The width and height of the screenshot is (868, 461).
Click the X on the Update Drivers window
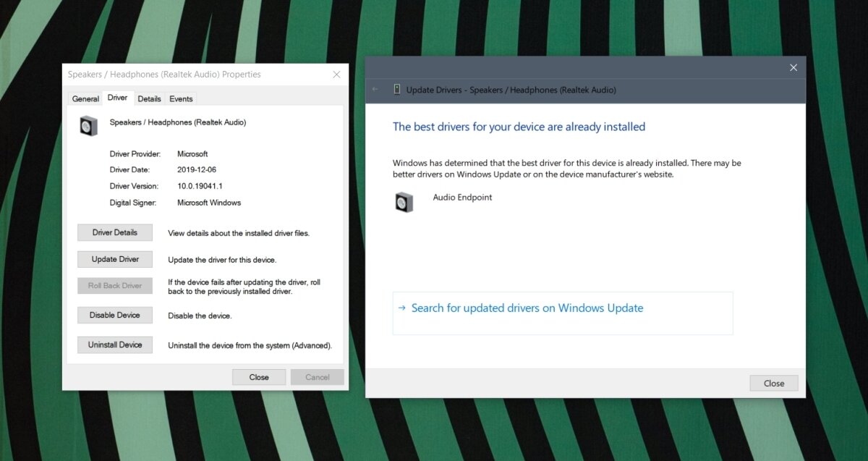tap(793, 67)
